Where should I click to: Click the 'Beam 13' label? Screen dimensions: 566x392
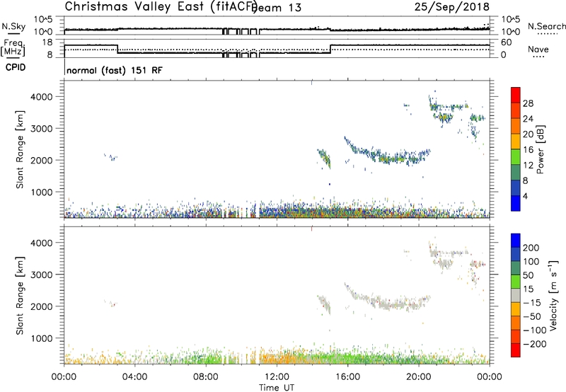pyautogui.click(x=277, y=8)
